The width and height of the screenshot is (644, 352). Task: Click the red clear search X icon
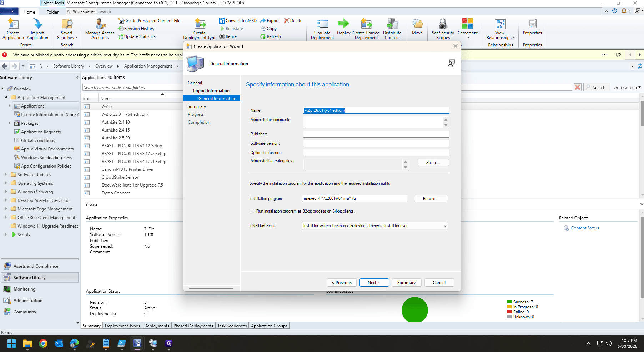pos(578,87)
